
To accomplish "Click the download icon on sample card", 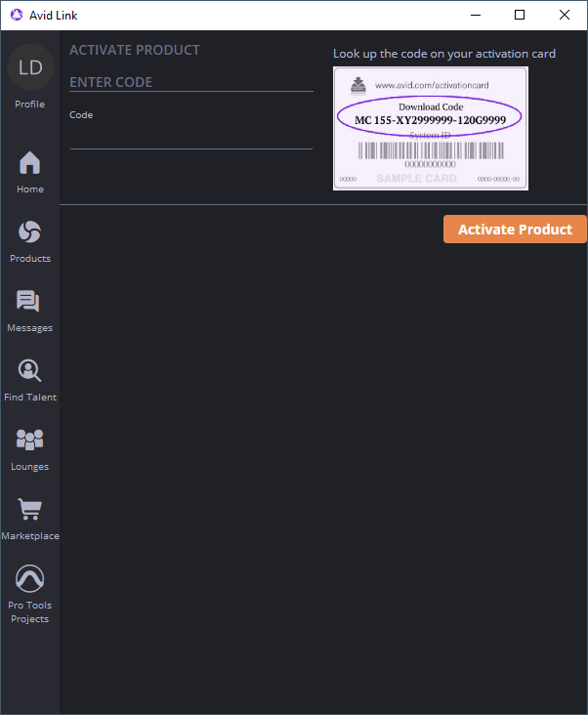I will 358,85.
